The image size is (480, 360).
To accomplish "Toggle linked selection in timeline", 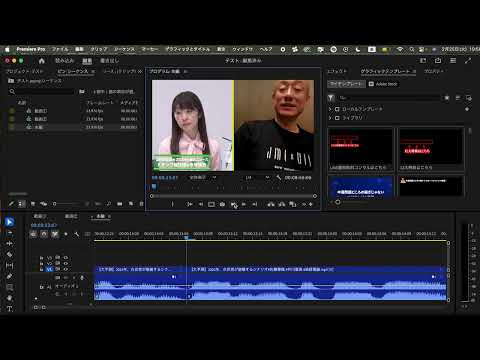I will pyautogui.click(x=55, y=234).
